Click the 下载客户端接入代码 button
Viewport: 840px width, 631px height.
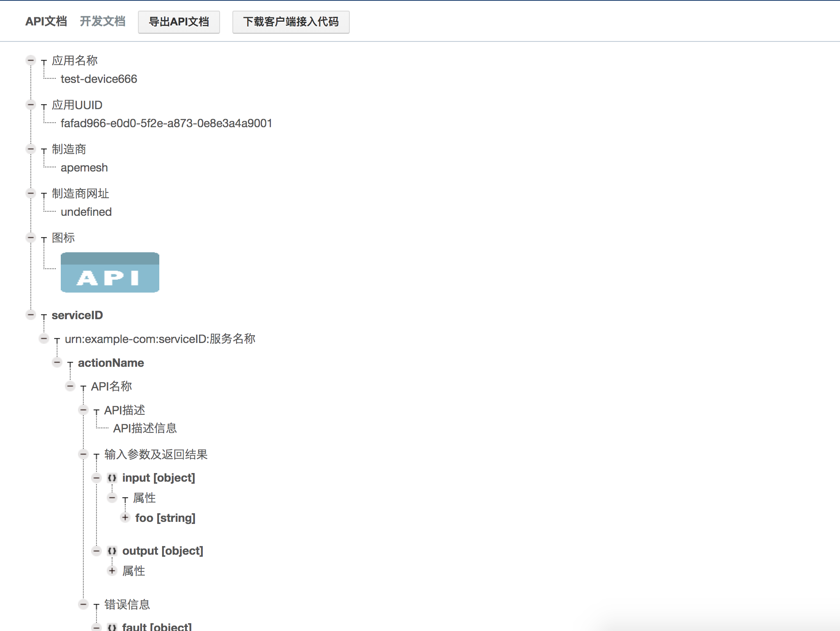(291, 22)
